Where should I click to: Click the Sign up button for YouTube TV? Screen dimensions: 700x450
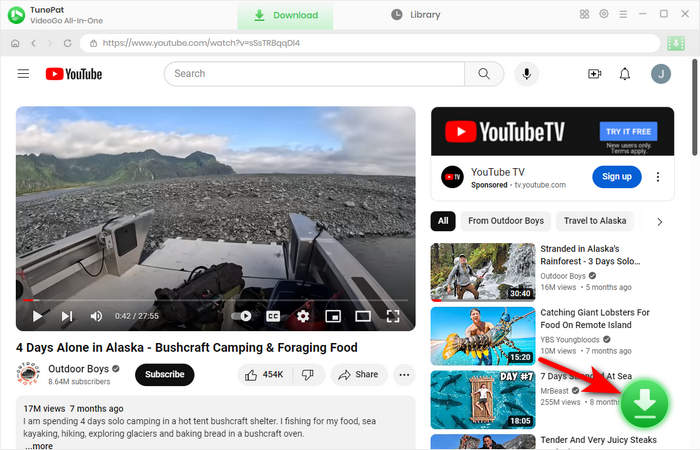(617, 177)
